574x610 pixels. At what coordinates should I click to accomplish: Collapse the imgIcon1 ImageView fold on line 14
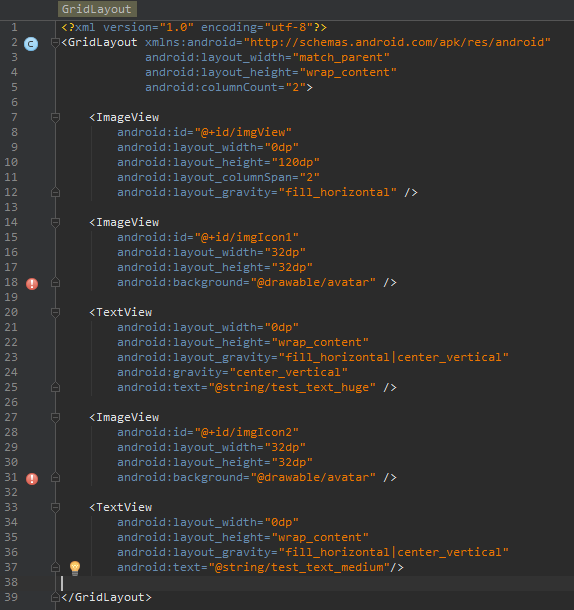(55, 222)
